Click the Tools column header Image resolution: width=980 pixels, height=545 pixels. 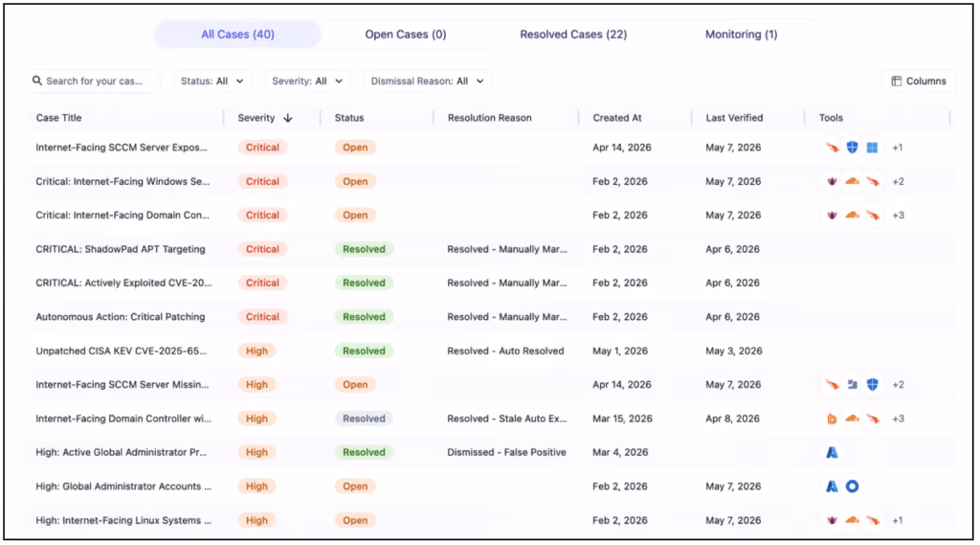(x=831, y=118)
